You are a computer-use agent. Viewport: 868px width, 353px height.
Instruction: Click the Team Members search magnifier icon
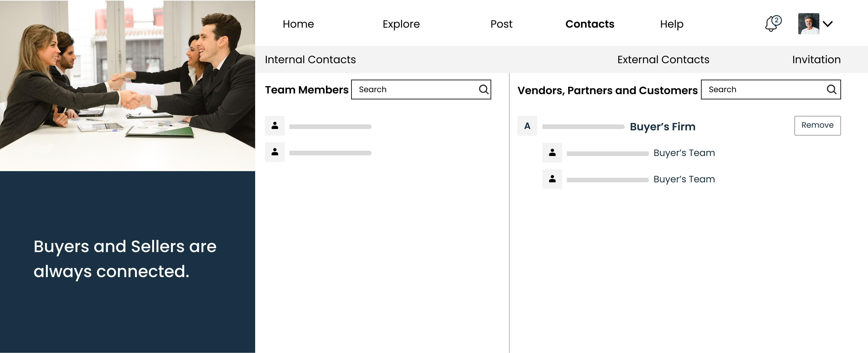pyautogui.click(x=484, y=89)
